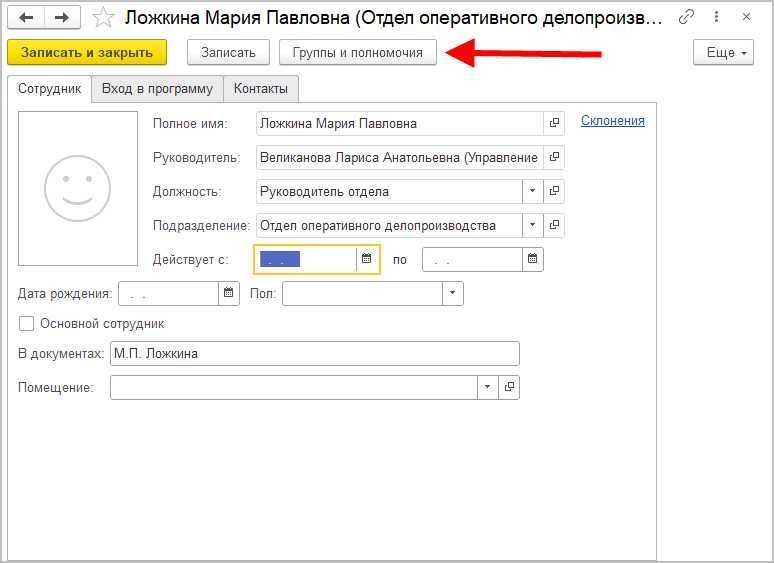The image size is (774, 563).
Task: Open the Подразделение record via open icon
Action: (x=555, y=225)
